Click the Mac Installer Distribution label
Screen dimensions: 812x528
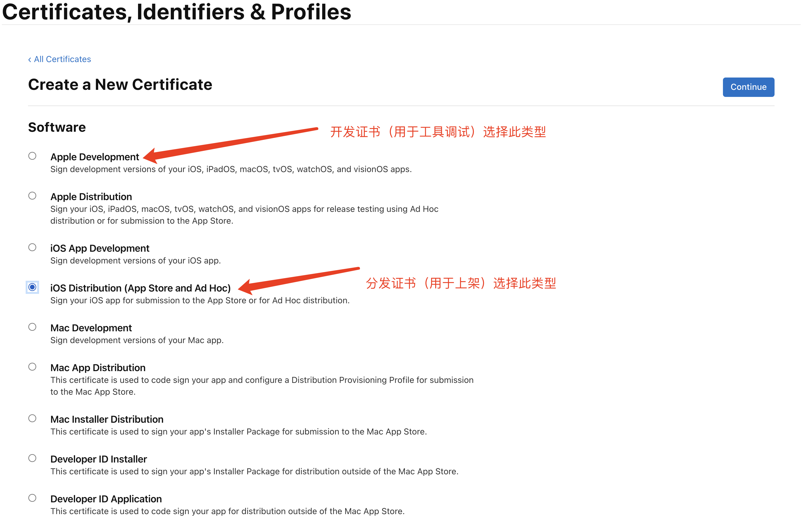click(x=107, y=419)
